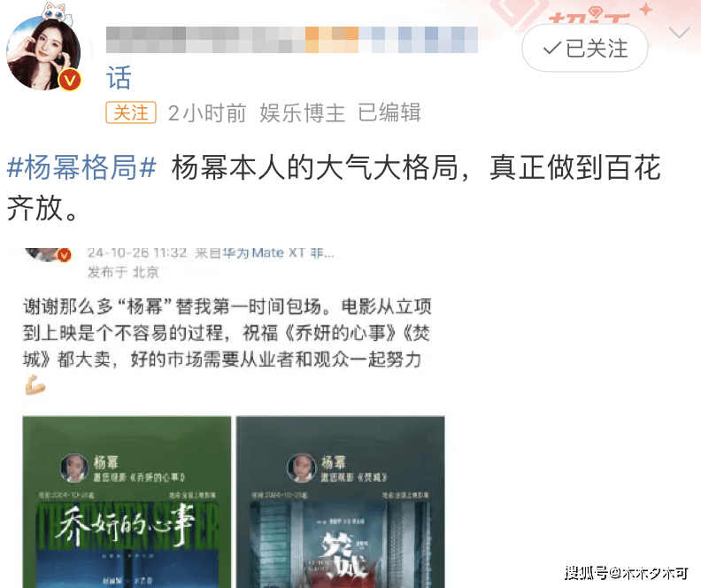701x588 pixels.
Task: Expand the post options chevron
Action: (679, 33)
